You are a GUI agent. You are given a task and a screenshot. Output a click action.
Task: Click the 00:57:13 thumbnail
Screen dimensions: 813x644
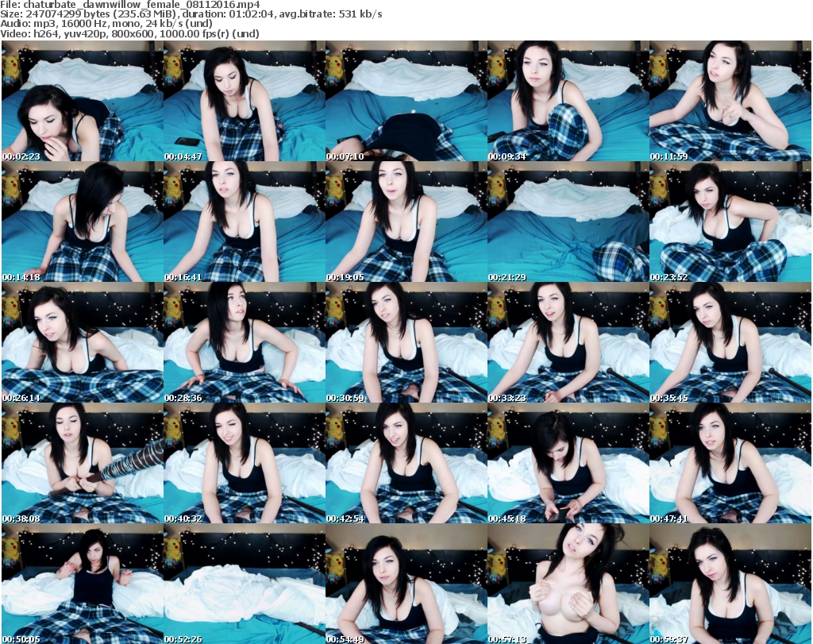(568, 584)
